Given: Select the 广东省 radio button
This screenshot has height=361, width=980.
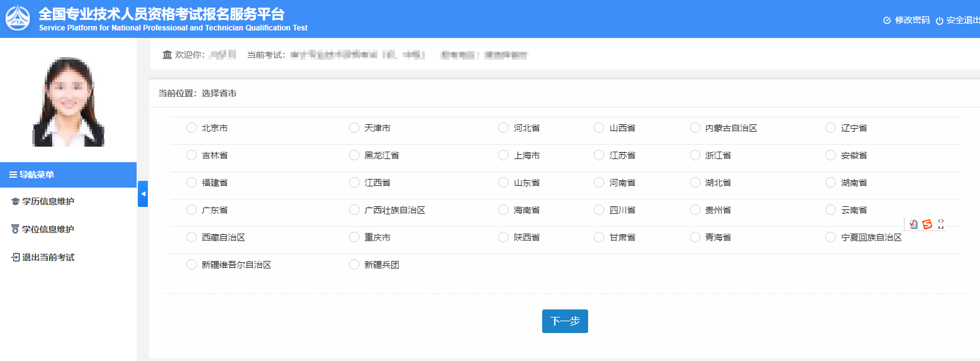Looking at the screenshot, I should pos(191,210).
